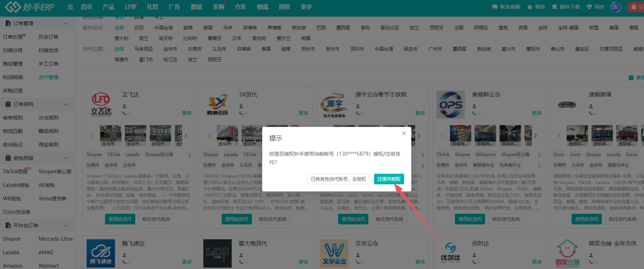Viewport: 644px width, 269px height.
Task: Toggle the checked 查看 checkbox
Action: tap(631, 78)
